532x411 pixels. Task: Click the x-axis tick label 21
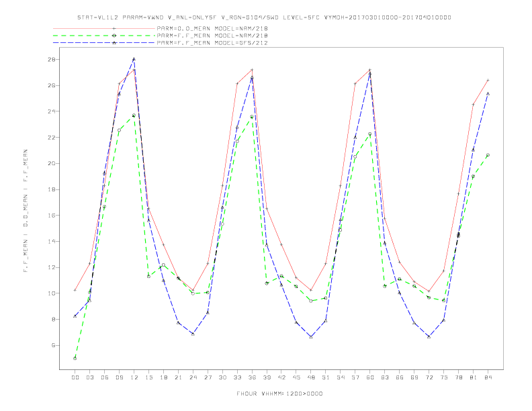[x=178, y=377]
